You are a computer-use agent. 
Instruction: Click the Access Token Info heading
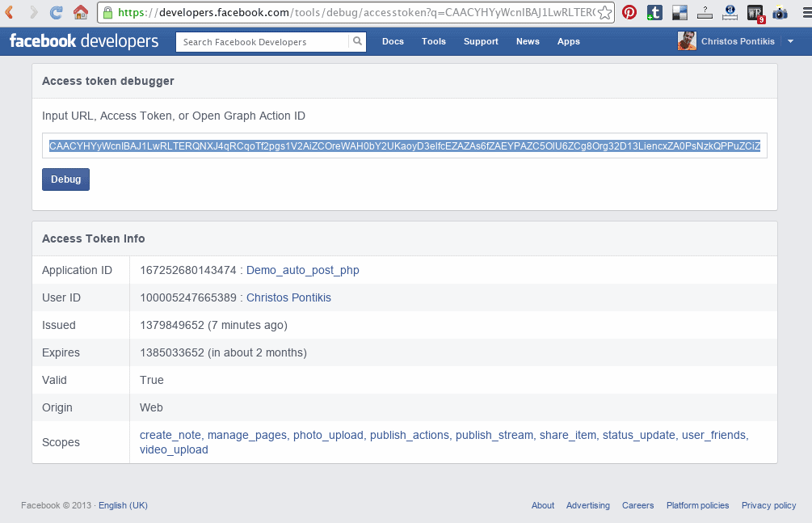[x=93, y=238]
